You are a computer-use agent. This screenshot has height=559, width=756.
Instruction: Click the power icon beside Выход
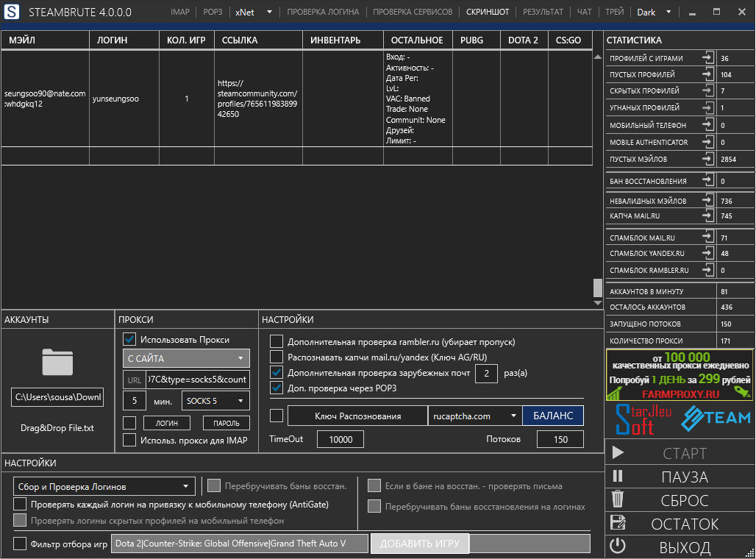tap(618, 546)
